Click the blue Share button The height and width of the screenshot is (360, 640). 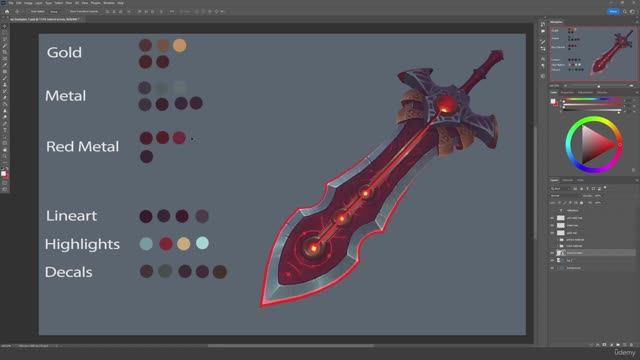click(613, 11)
